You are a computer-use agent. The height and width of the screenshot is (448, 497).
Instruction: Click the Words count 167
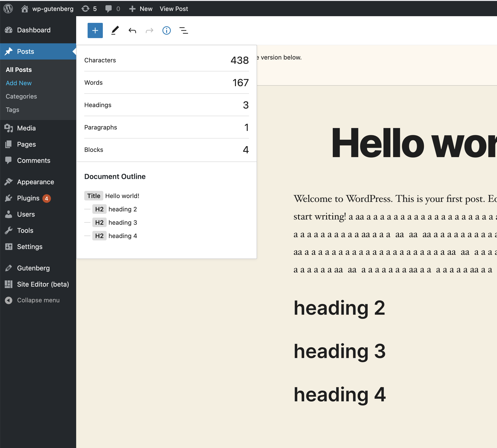[240, 83]
